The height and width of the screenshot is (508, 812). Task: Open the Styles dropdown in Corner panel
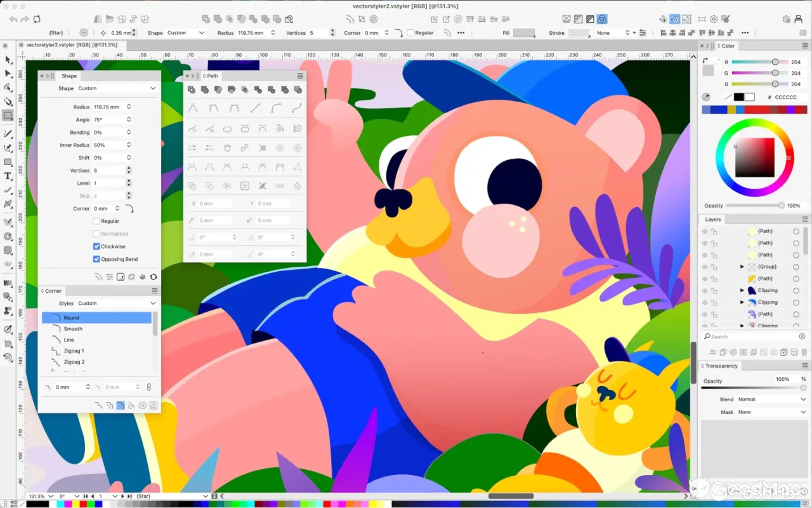117,304
